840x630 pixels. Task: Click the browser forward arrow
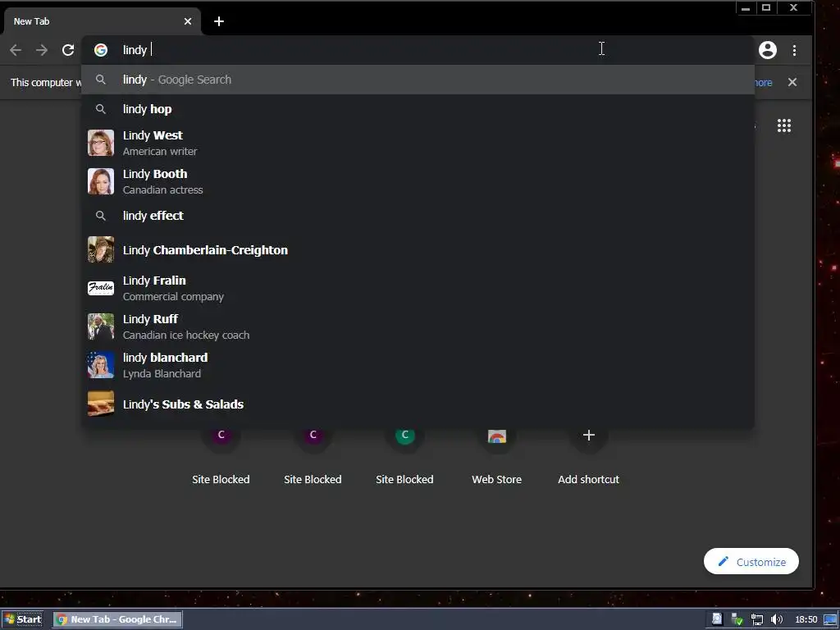41,50
